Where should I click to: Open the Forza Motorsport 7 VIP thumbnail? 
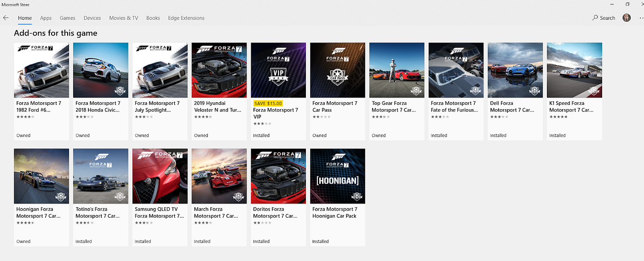point(278,70)
